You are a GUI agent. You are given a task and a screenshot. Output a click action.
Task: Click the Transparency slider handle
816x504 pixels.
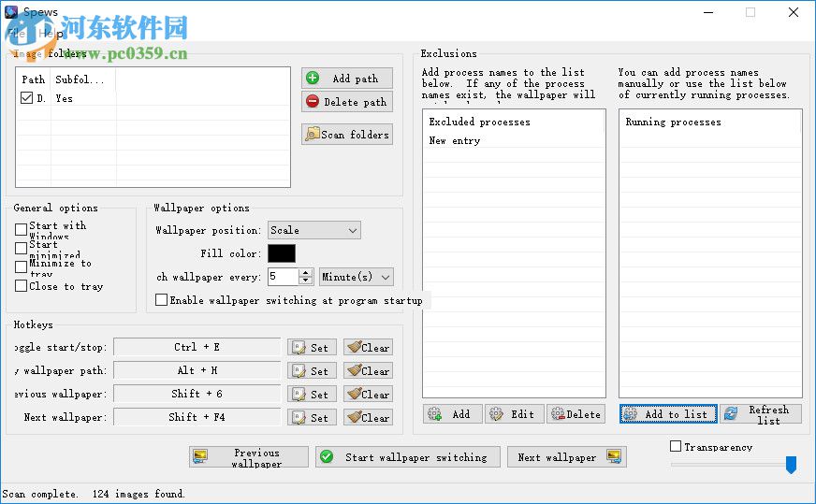click(791, 465)
